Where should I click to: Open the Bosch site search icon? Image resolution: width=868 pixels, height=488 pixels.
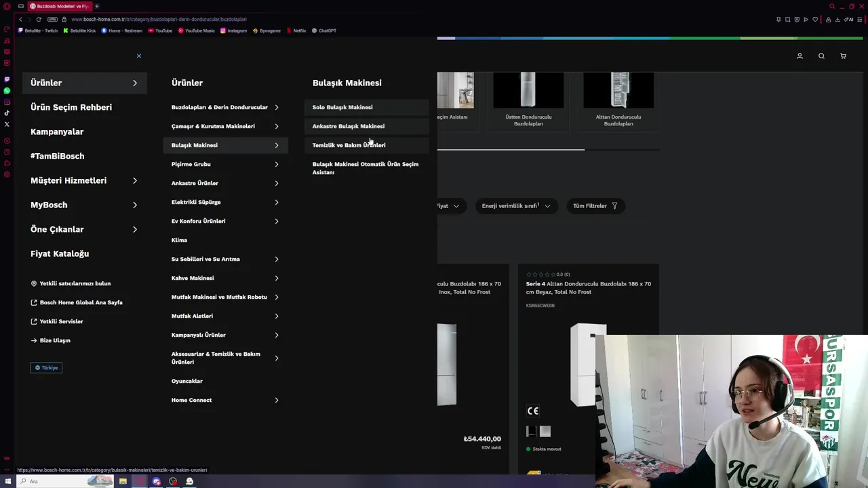[821, 56]
